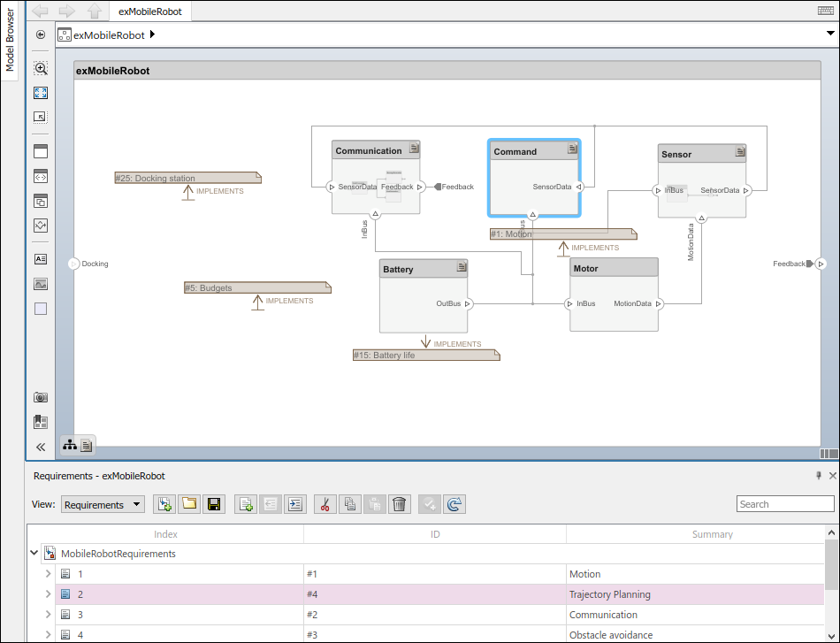Add an Annotation from the left palette

[41, 259]
